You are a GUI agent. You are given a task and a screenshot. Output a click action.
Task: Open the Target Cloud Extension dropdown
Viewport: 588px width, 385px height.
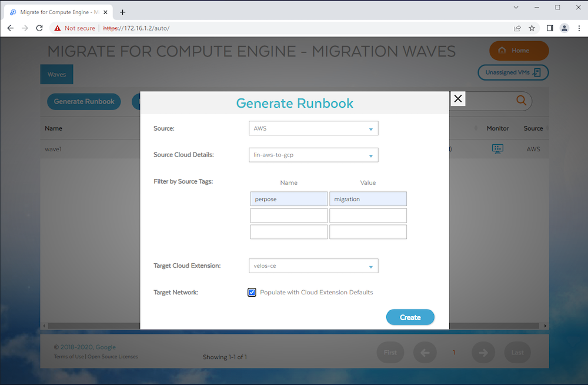[313, 266]
